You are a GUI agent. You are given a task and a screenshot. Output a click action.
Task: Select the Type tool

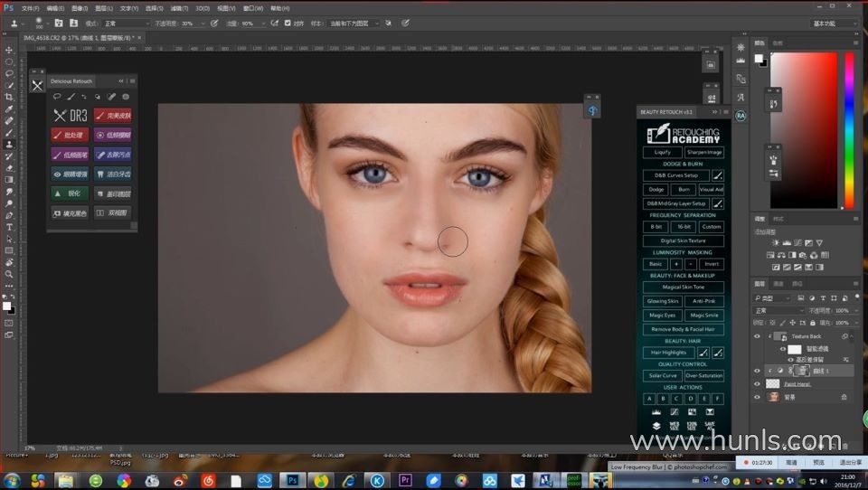coord(9,227)
